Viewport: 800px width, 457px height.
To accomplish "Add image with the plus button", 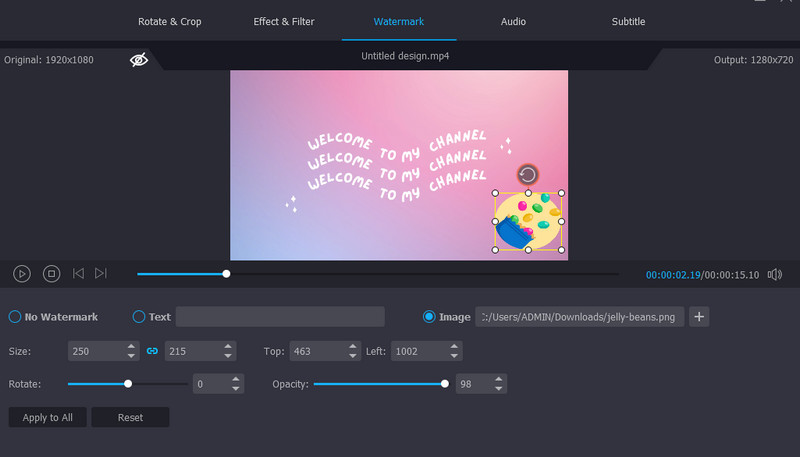I will click(700, 317).
